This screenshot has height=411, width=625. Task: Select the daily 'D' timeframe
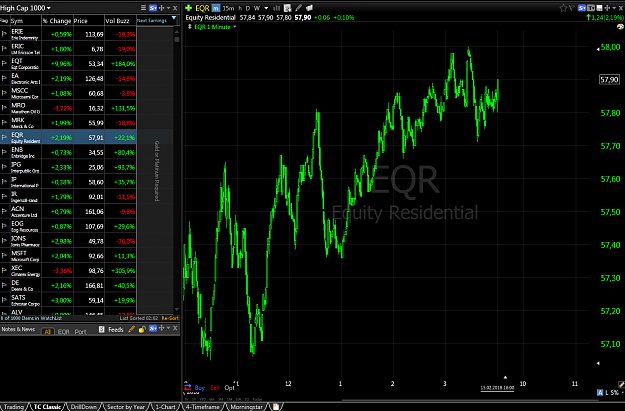[x=248, y=8]
